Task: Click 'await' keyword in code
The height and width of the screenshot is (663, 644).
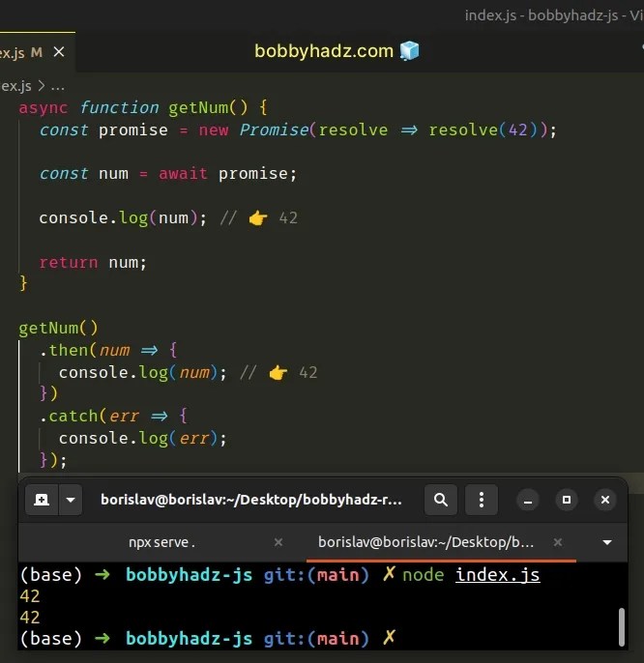Action: [x=183, y=174]
